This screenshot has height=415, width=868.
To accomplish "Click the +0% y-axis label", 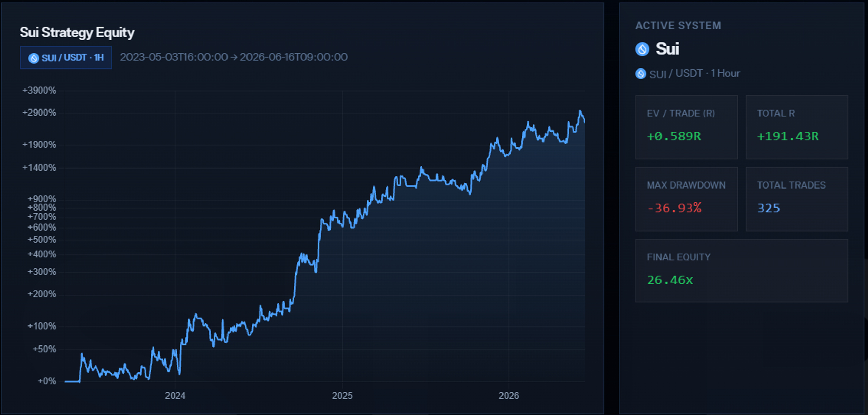I will tap(47, 381).
